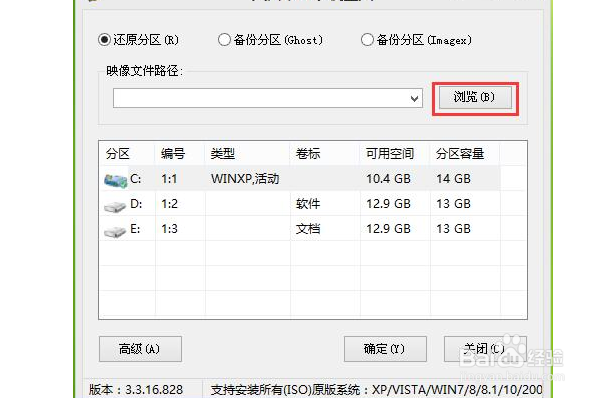
Task: Open the 映像文件路径 dropdown arrow
Action: [414, 99]
